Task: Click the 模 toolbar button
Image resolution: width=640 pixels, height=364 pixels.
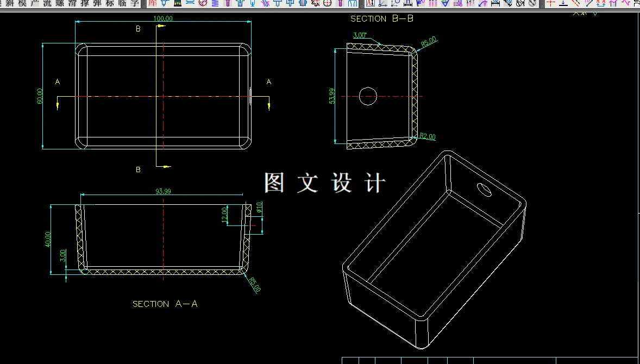Action: pos(22,3)
